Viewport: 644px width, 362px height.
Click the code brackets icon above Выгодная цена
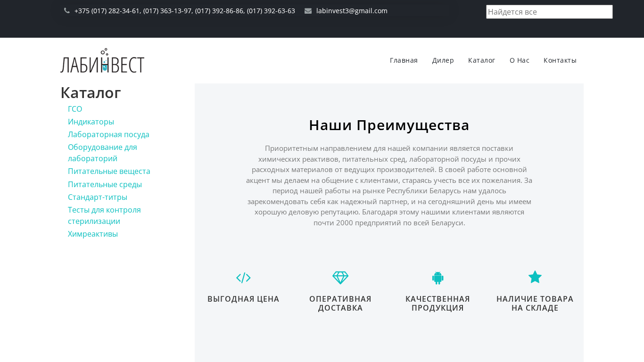coord(243,278)
